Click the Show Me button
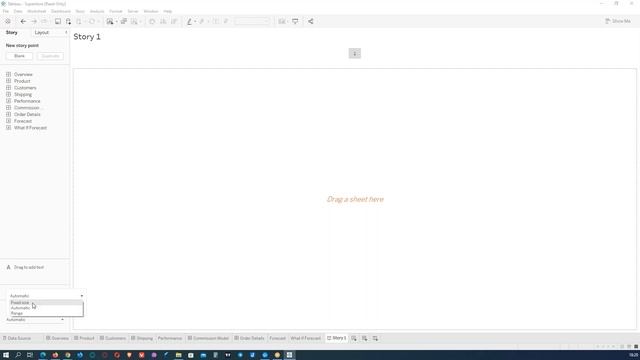 pos(618,21)
